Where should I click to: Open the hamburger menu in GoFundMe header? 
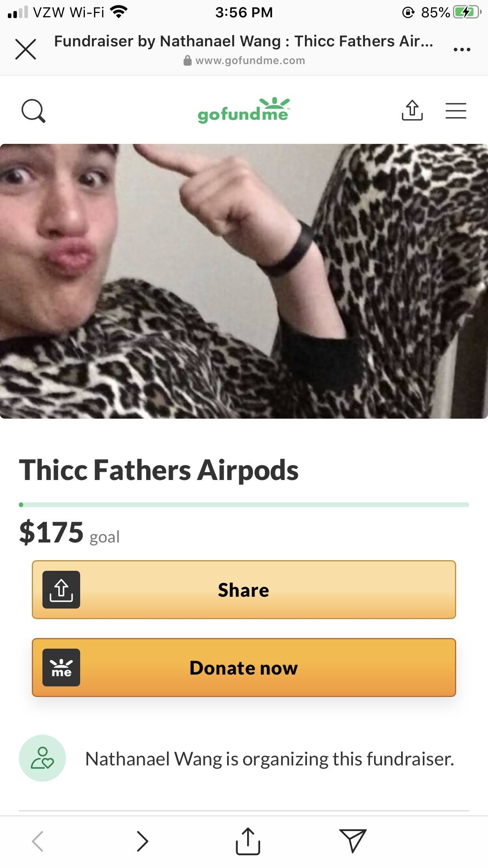[x=456, y=110]
